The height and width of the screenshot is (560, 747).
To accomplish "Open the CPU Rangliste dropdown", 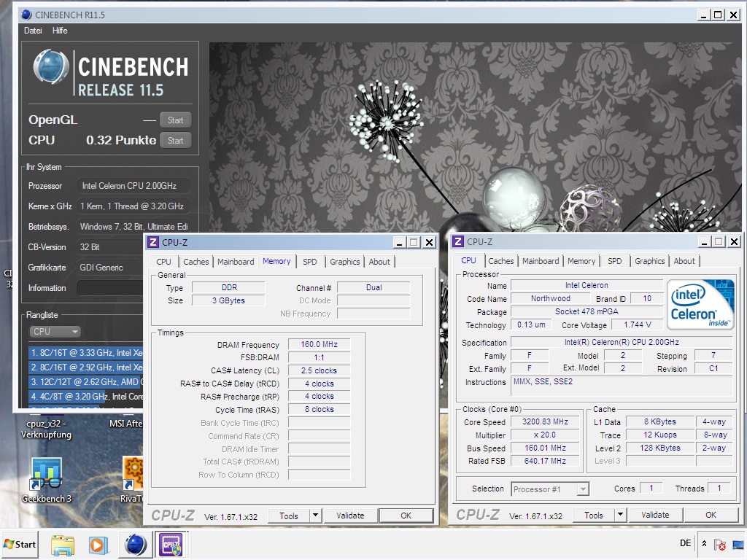I will point(55,332).
